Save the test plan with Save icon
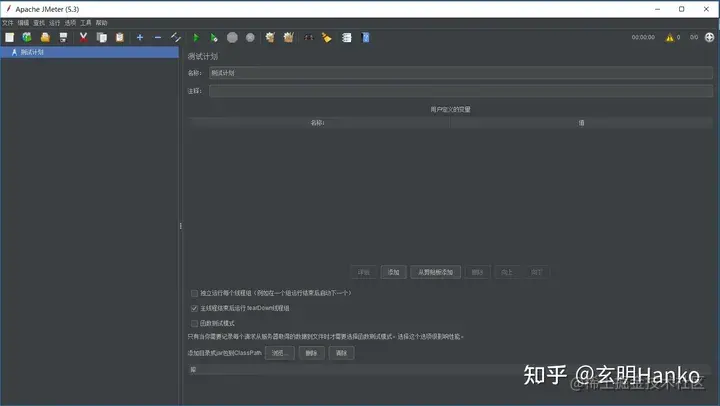This screenshot has height=406, width=720. [63, 38]
